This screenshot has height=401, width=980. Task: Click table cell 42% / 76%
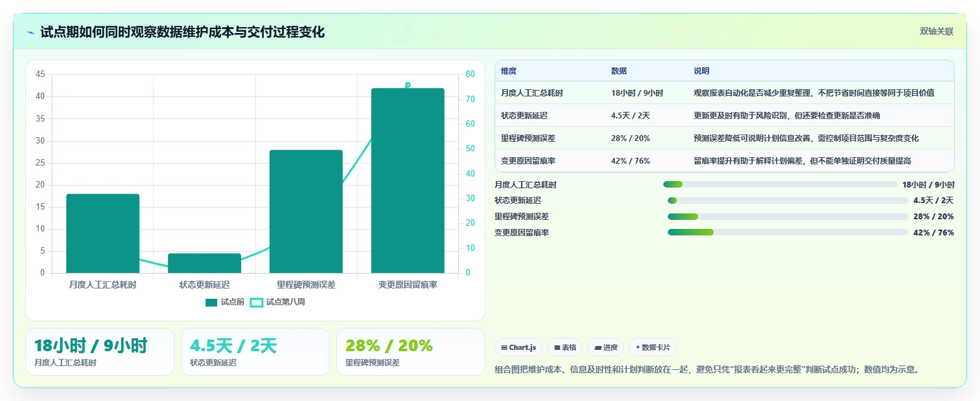tap(630, 161)
